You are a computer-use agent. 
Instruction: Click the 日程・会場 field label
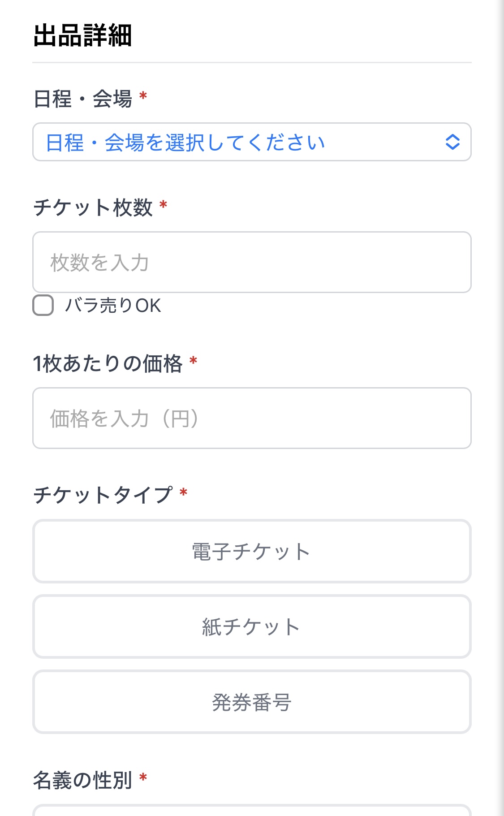(83, 99)
